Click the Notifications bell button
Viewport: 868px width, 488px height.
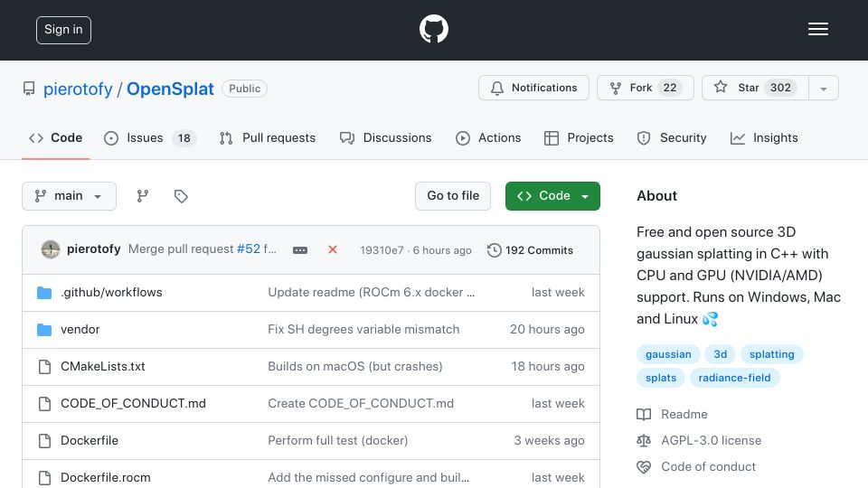(x=533, y=88)
